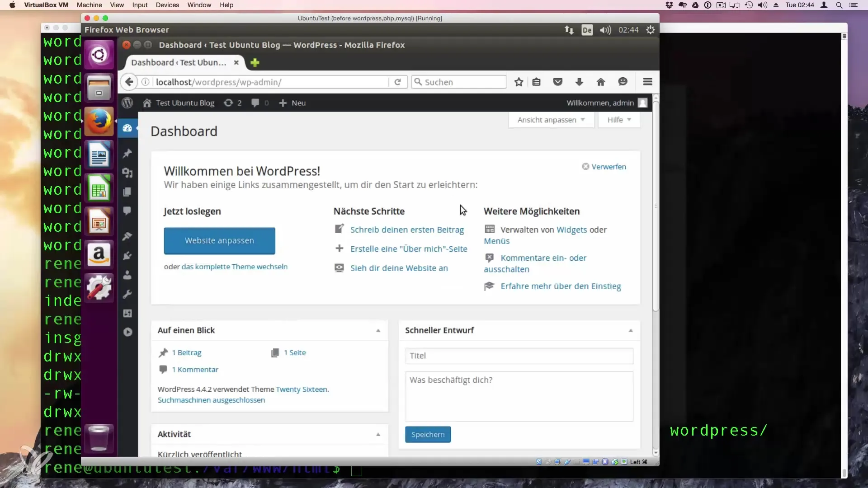Open comments bubble in admin bar
This screenshot has width=868, height=488.
pyautogui.click(x=259, y=103)
